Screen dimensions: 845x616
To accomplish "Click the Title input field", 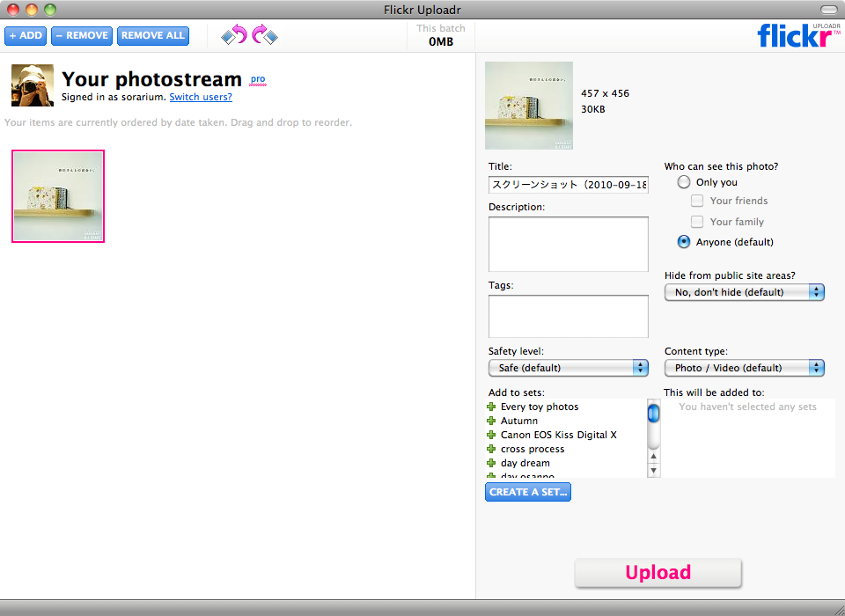I will pyautogui.click(x=569, y=184).
